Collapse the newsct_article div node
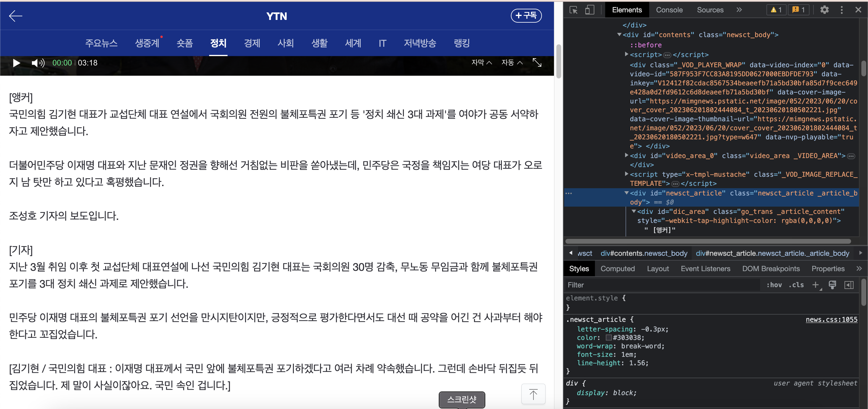 [x=626, y=193]
